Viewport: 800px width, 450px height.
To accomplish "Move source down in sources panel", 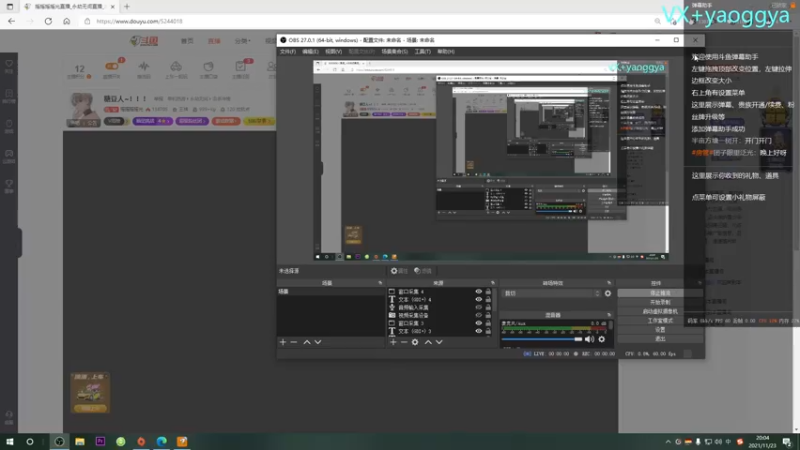I will pyautogui.click(x=439, y=342).
